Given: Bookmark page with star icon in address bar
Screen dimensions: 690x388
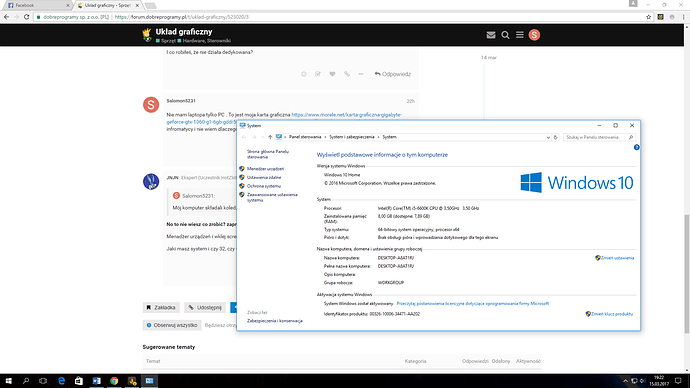Looking at the screenshot, I should [648, 17].
